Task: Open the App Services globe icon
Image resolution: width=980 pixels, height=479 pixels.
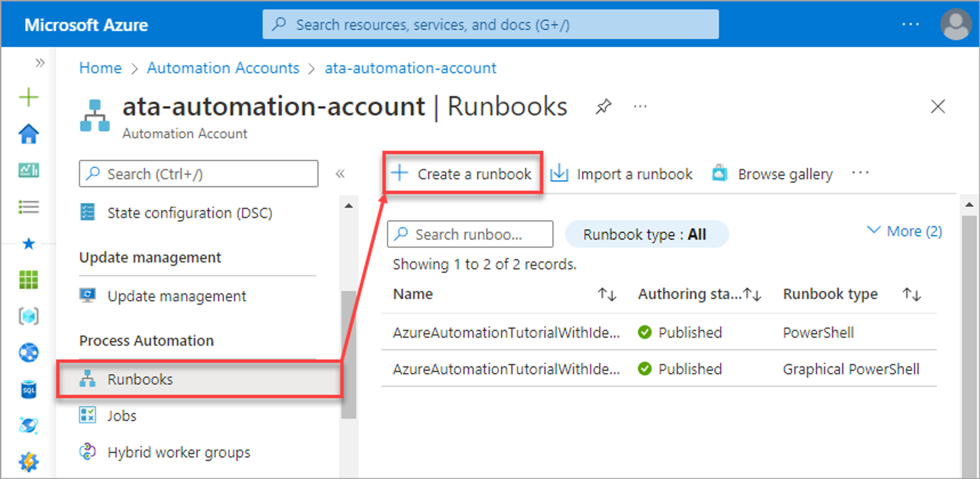Action: pyautogui.click(x=28, y=353)
